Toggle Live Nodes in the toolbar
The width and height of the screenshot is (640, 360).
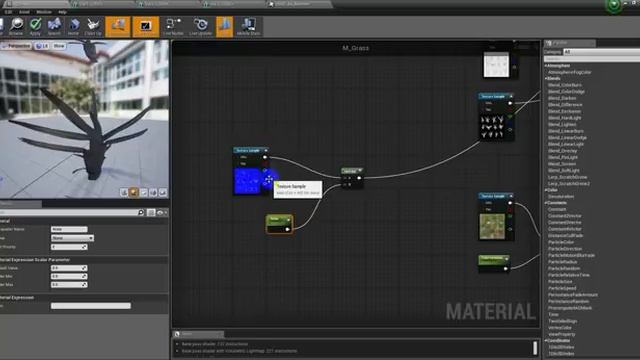click(173, 27)
